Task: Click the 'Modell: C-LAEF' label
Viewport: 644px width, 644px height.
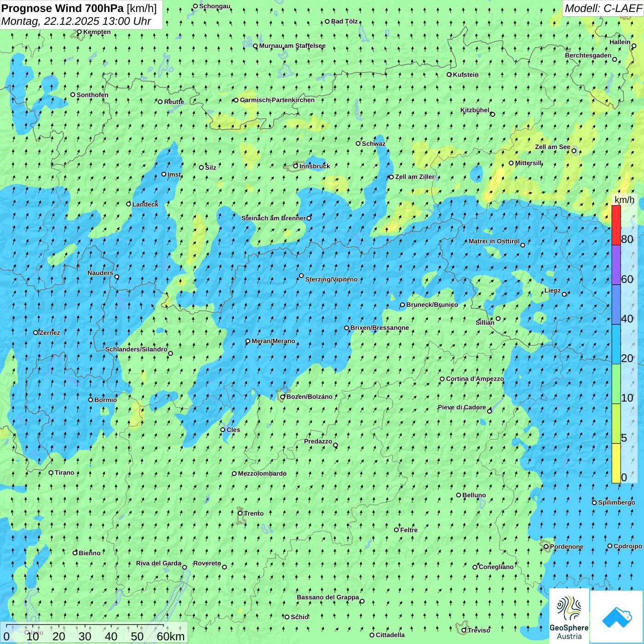Action: pyautogui.click(x=603, y=8)
